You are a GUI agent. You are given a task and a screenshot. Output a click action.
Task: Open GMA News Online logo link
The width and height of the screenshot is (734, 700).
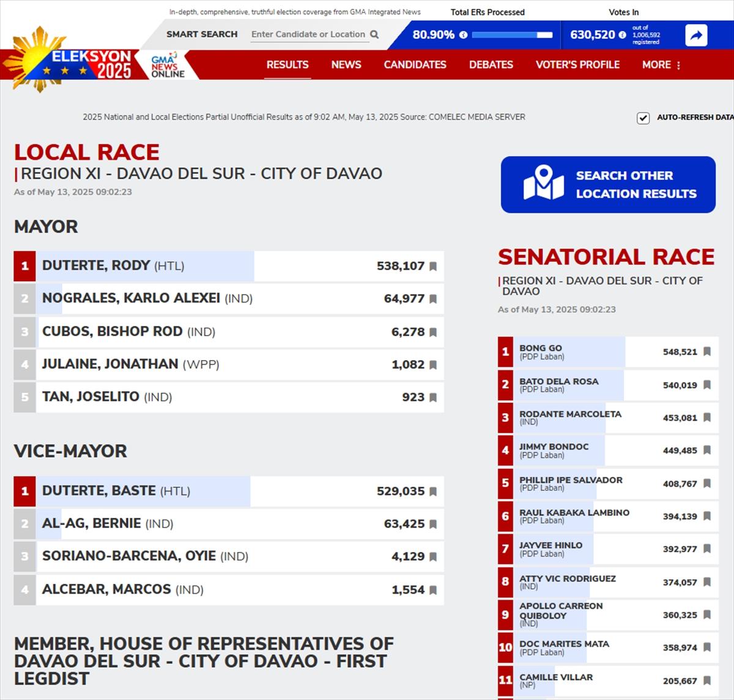(x=167, y=65)
